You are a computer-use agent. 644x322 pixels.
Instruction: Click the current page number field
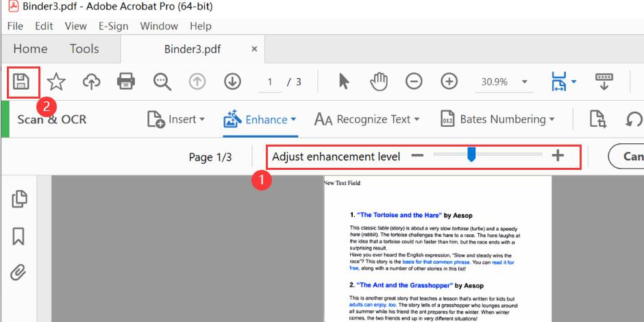pyautogui.click(x=270, y=82)
